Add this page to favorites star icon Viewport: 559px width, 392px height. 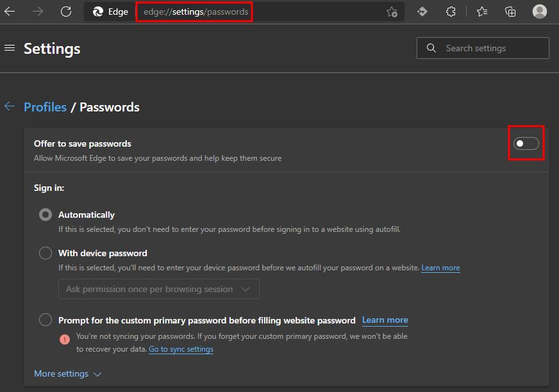392,12
